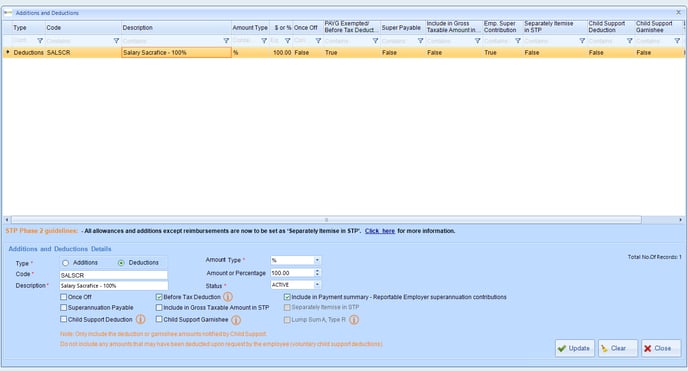Screen dimensions: 688x371
Task: Click the Clear button
Action: [618, 348]
